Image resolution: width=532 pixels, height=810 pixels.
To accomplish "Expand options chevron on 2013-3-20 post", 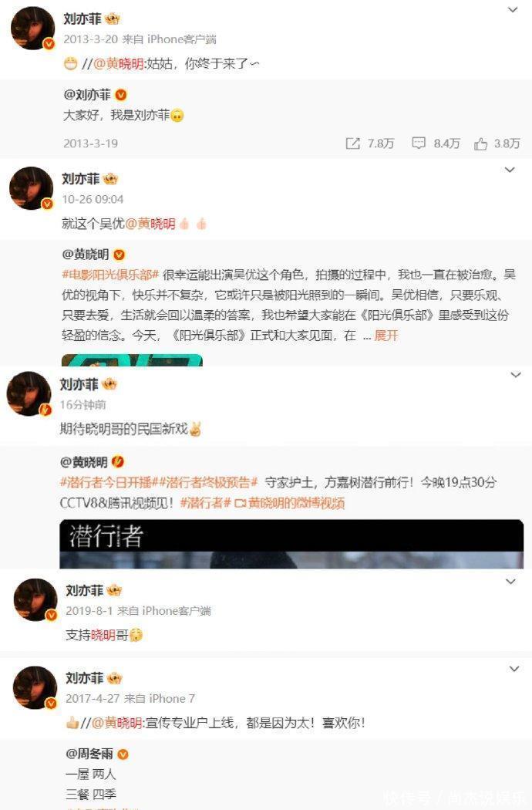I will [513, 10].
